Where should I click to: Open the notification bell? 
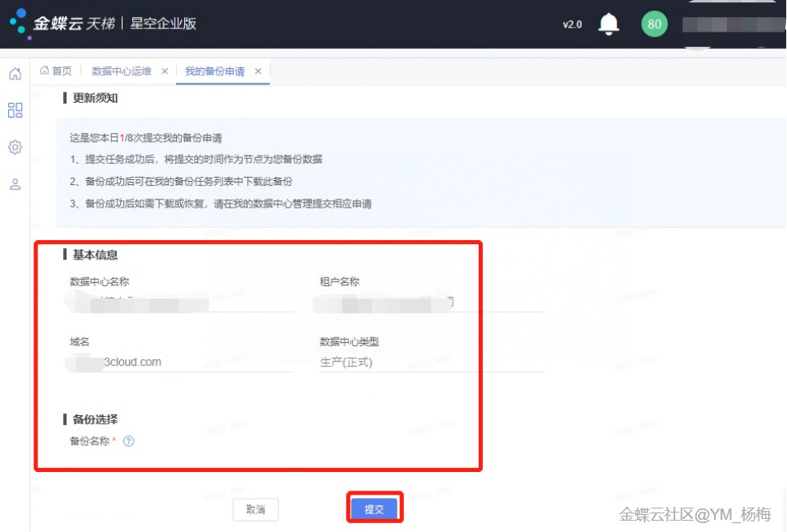coord(609,24)
